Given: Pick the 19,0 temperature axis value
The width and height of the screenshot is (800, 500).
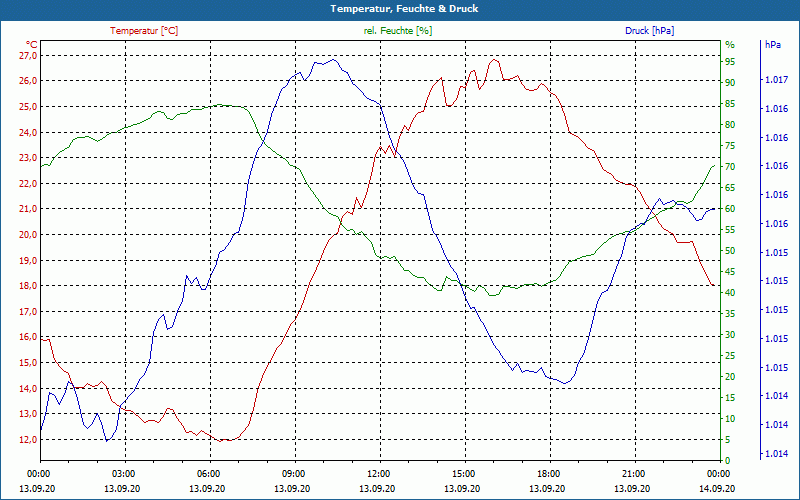Looking at the screenshot, I should [x=28, y=260].
